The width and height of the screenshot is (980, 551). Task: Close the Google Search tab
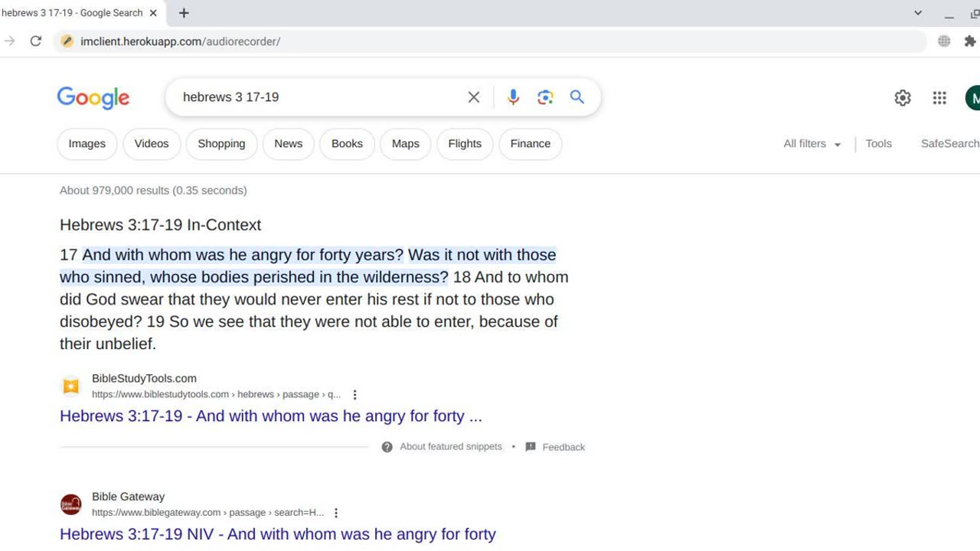click(x=153, y=13)
